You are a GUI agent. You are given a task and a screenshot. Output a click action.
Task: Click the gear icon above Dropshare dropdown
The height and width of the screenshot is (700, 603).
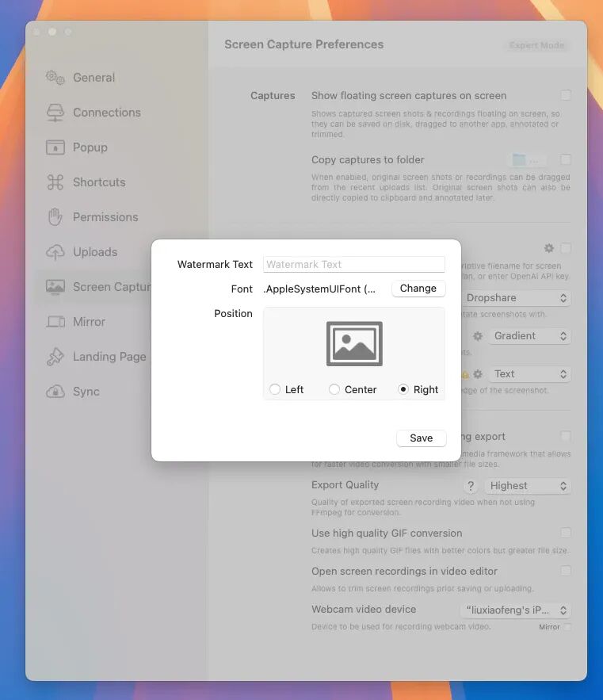point(549,248)
